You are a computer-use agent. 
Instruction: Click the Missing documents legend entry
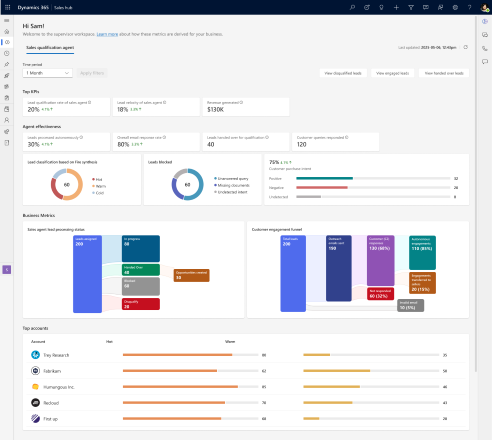click(232, 185)
